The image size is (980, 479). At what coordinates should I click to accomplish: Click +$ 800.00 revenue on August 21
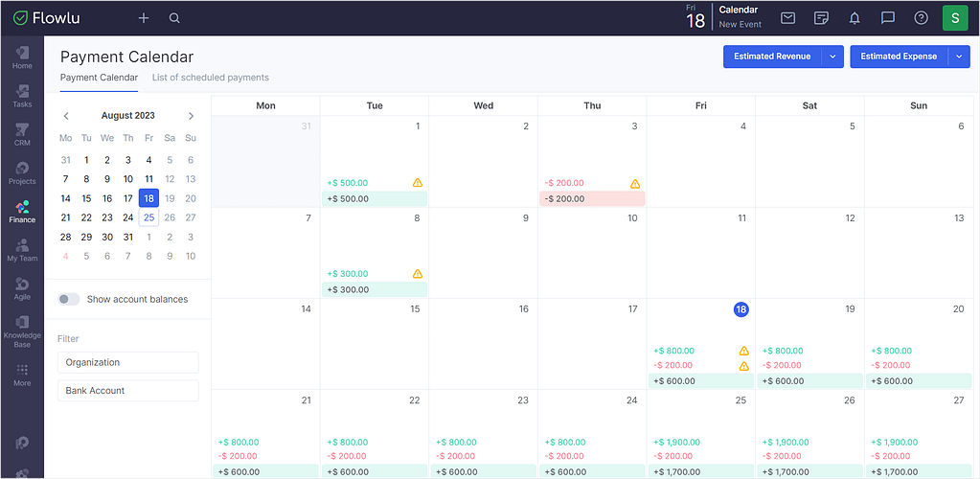coord(239,442)
